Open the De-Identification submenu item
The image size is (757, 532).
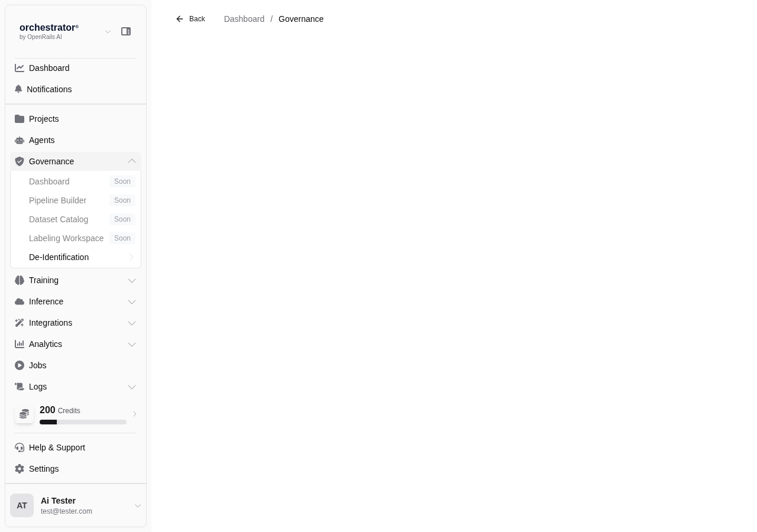coord(59,257)
